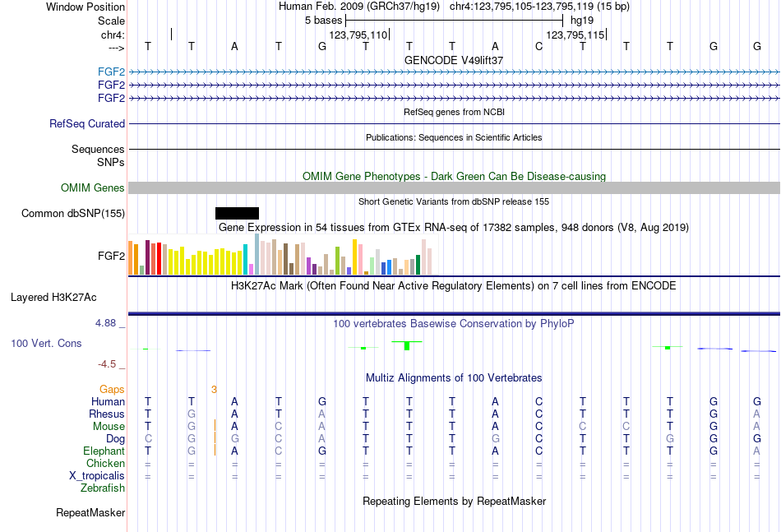This screenshot has width=781, height=532.
Task: Click the 123,795,110 position label
Action: pyautogui.click(x=358, y=35)
